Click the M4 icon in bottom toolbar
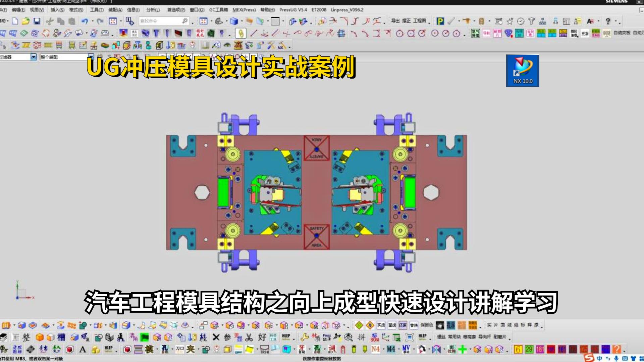 (391, 349)
